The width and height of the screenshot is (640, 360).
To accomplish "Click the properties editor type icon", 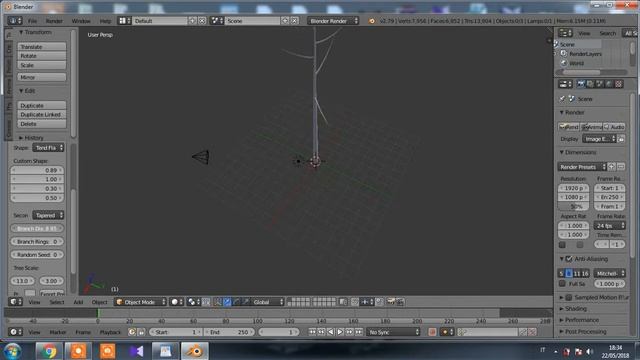I will tap(565, 84).
